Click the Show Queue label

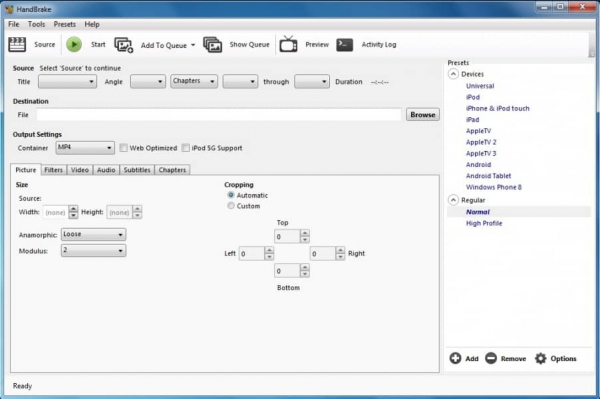tap(249, 44)
